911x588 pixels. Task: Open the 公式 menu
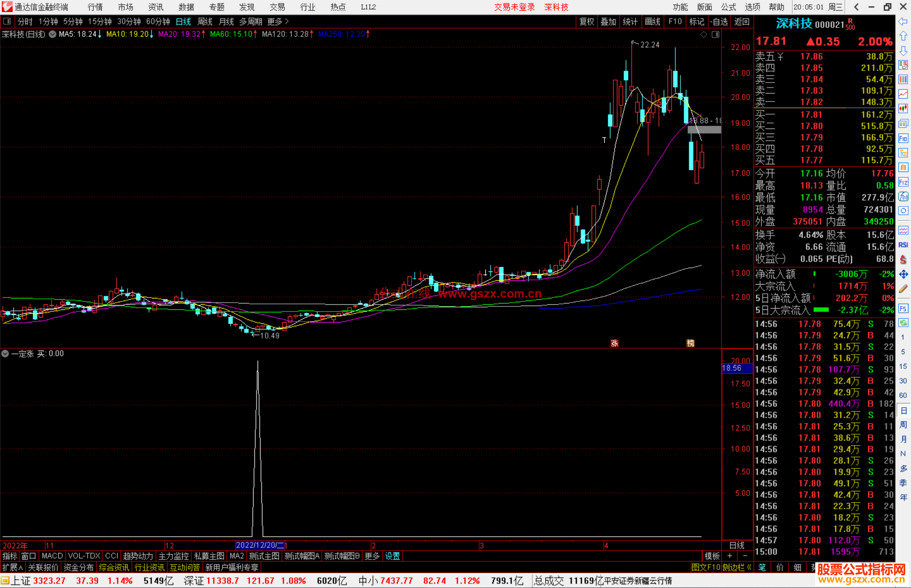(728, 7)
